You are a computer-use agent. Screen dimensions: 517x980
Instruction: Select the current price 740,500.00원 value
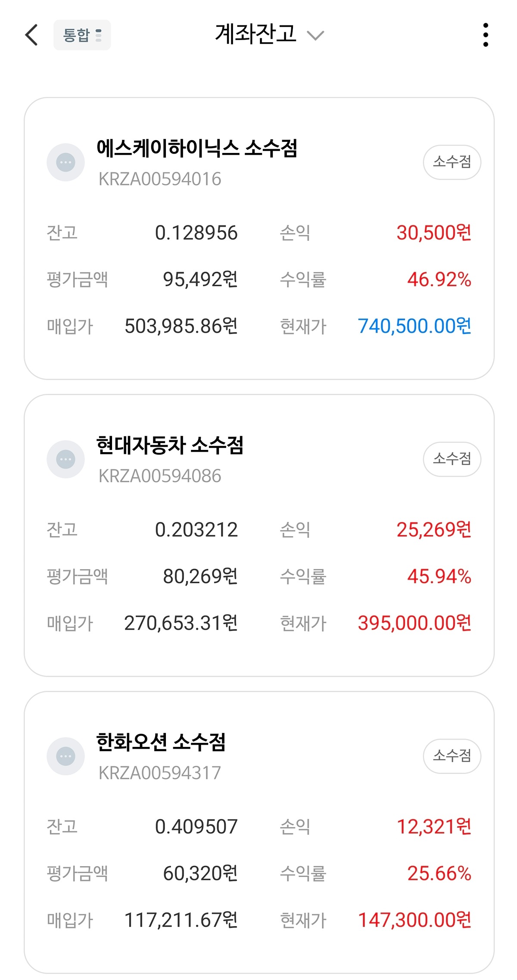point(414,326)
